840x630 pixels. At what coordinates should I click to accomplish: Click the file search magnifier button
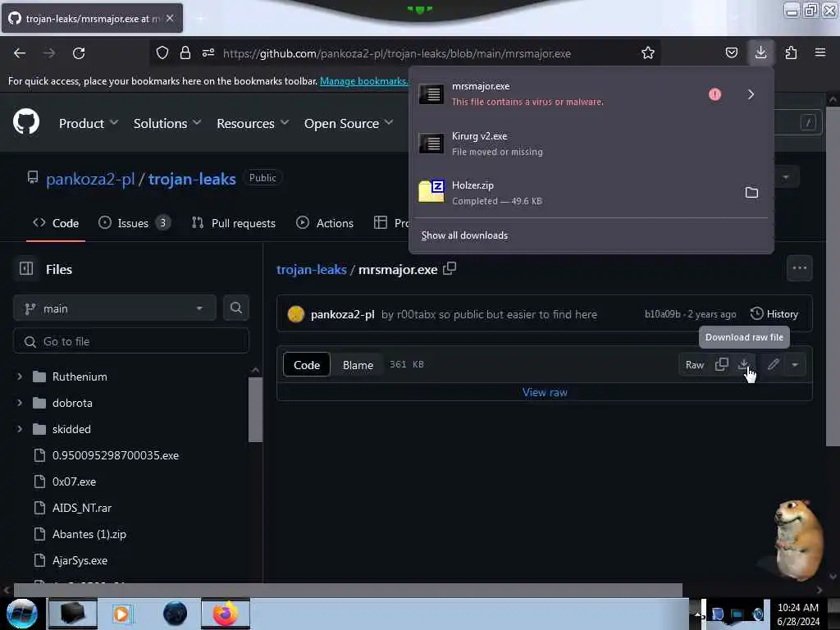(235, 308)
